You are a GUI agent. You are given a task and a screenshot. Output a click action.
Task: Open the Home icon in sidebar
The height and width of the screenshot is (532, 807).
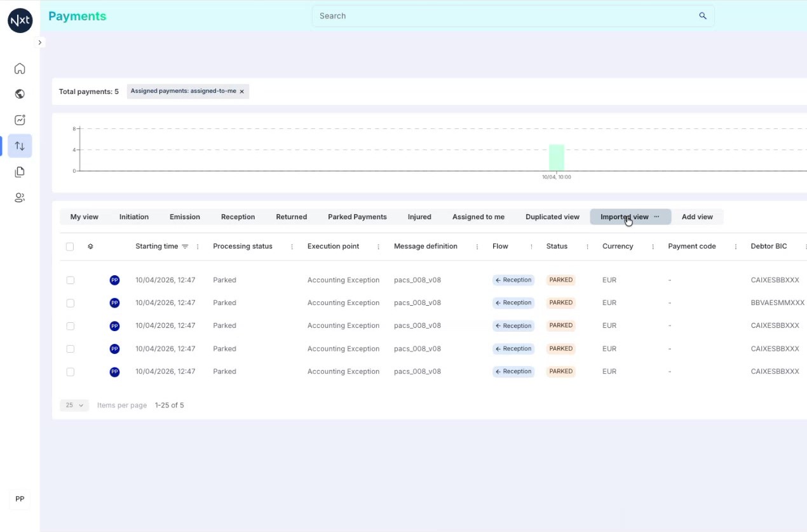coord(20,69)
